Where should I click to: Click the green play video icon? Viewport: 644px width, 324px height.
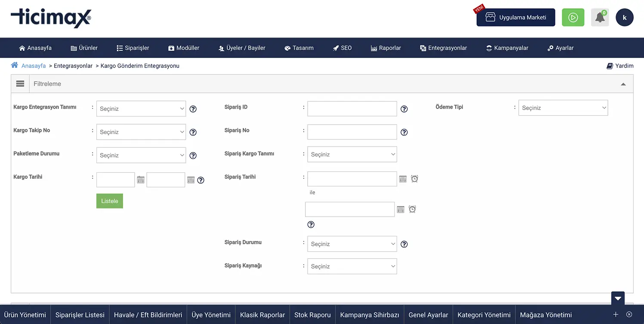coord(573,18)
